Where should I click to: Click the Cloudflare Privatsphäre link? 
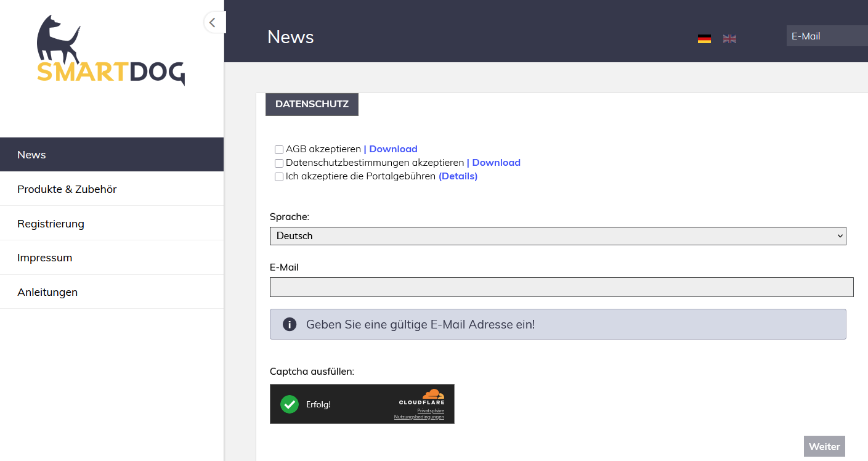click(431, 410)
